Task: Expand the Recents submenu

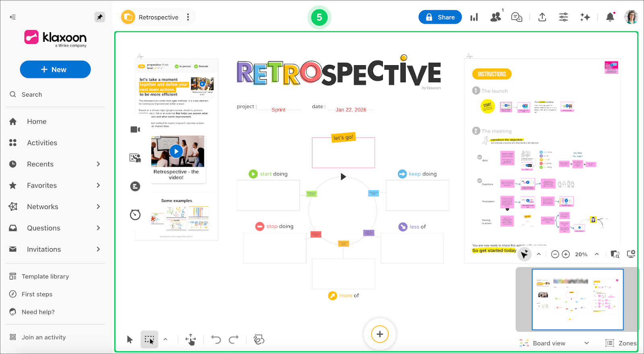Action: coord(98,164)
